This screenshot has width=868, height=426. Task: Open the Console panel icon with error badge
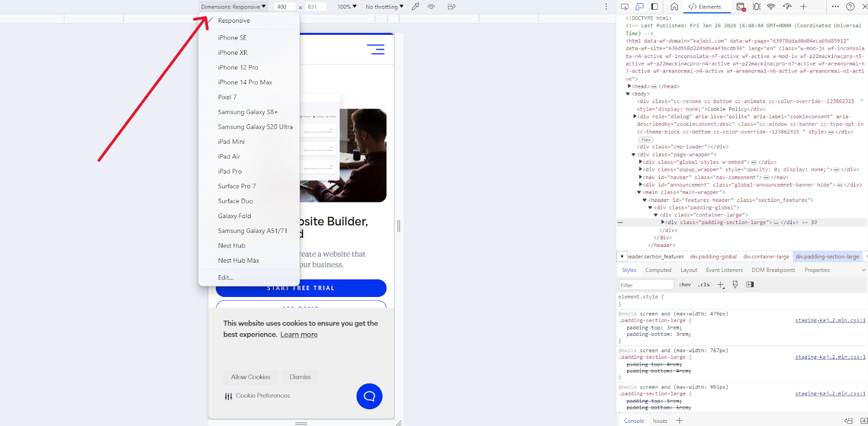click(x=741, y=7)
